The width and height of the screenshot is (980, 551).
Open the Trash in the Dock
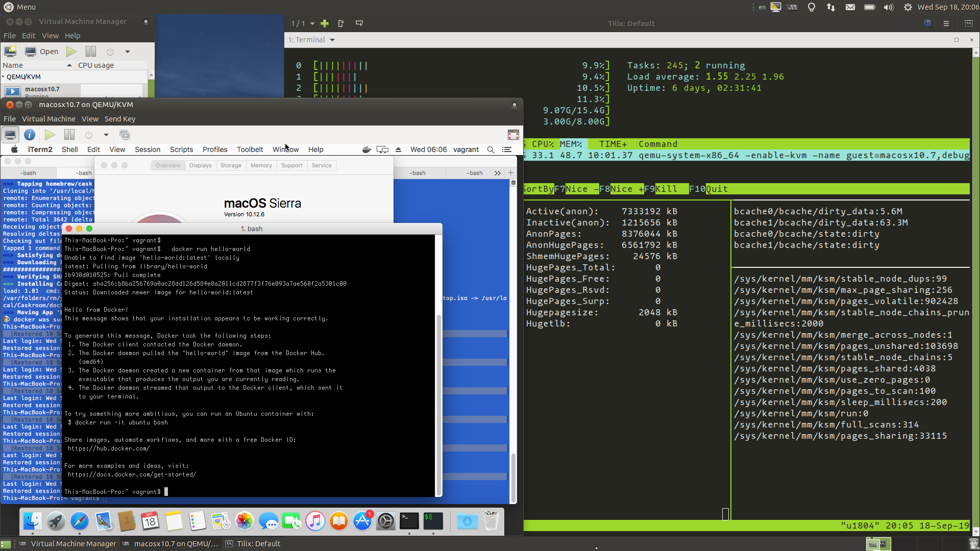click(x=491, y=521)
